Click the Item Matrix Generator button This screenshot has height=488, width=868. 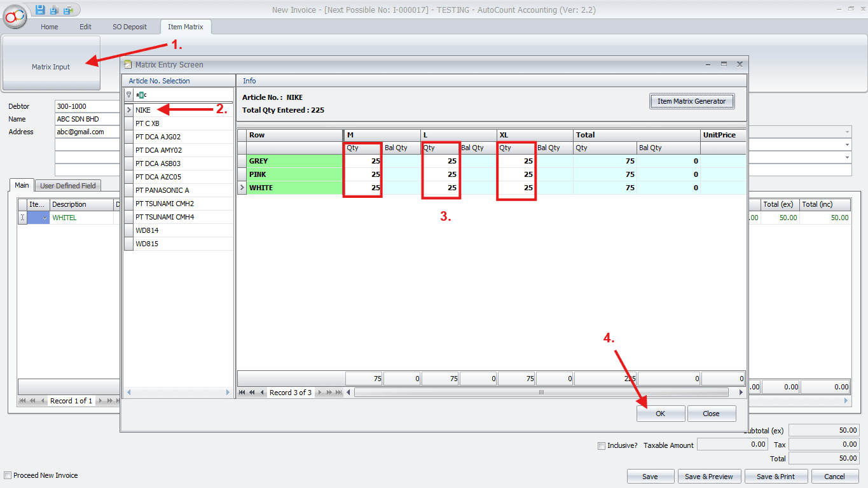pyautogui.click(x=691, y=101)
